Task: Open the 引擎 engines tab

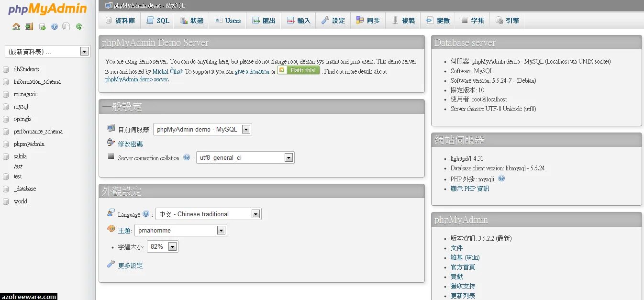Action: coord(507,21)
